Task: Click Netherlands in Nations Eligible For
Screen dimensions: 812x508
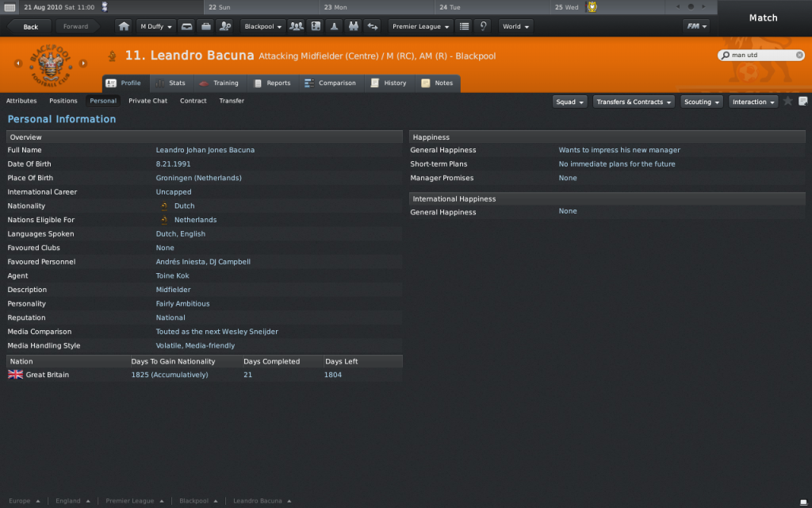Action: tap(195, 220)
